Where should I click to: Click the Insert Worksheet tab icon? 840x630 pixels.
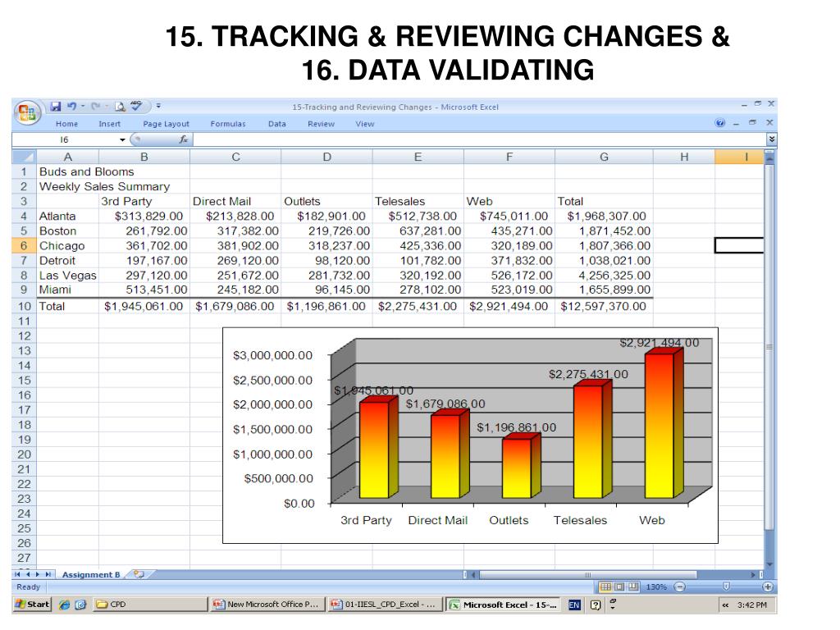(x=139, y=574)
